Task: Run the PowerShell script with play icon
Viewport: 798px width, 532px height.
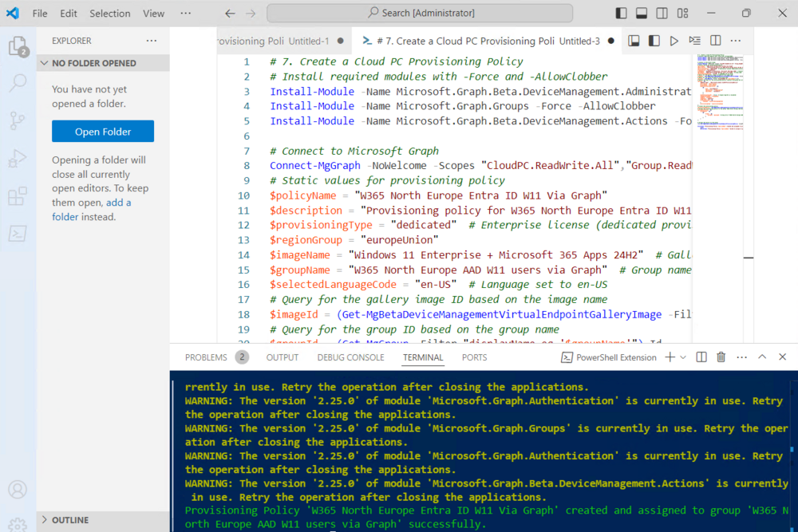Action: coord(674,41)
